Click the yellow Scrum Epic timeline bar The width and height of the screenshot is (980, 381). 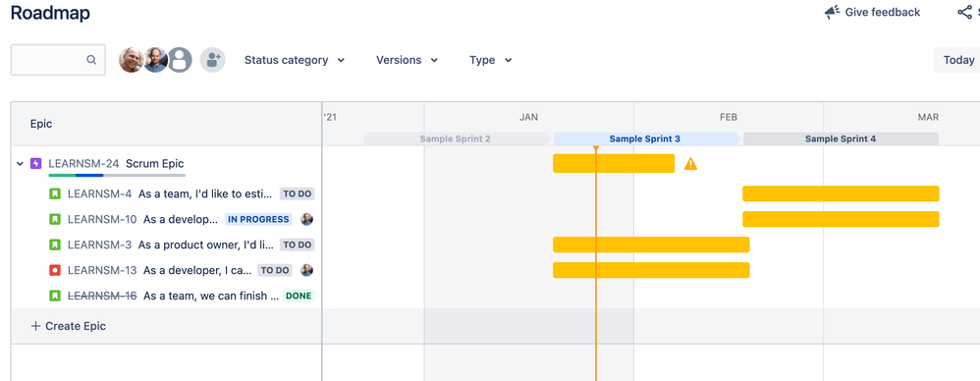614,164
